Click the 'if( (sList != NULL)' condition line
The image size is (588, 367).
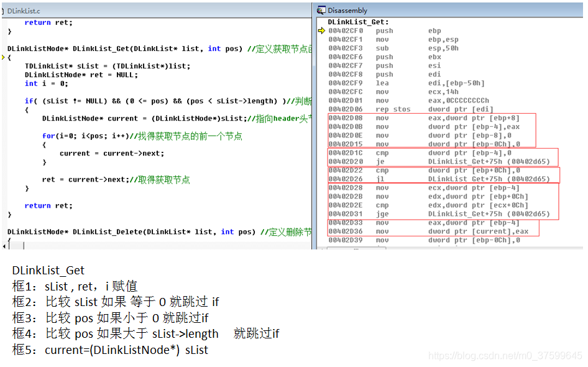coord(168,101)
